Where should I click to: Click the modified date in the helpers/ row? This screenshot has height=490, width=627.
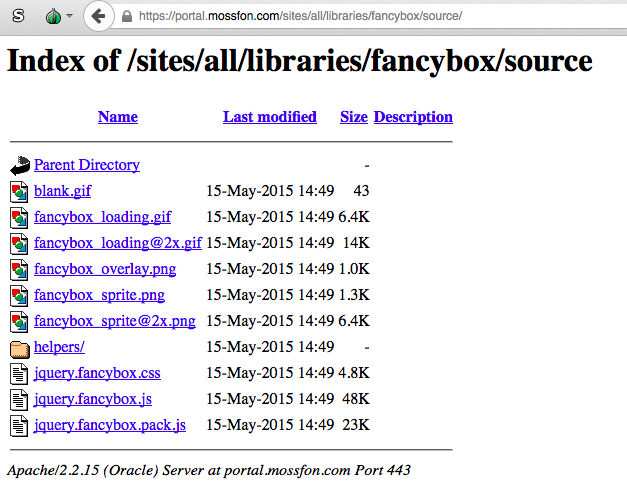[x=270, y=347]
